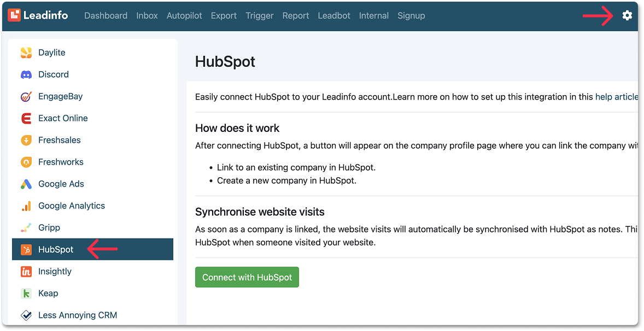This screenshot has width=644, height=331.
Task: Click the HubSpot sprocket icon in sidebar
Action: (x=26, y=249)
